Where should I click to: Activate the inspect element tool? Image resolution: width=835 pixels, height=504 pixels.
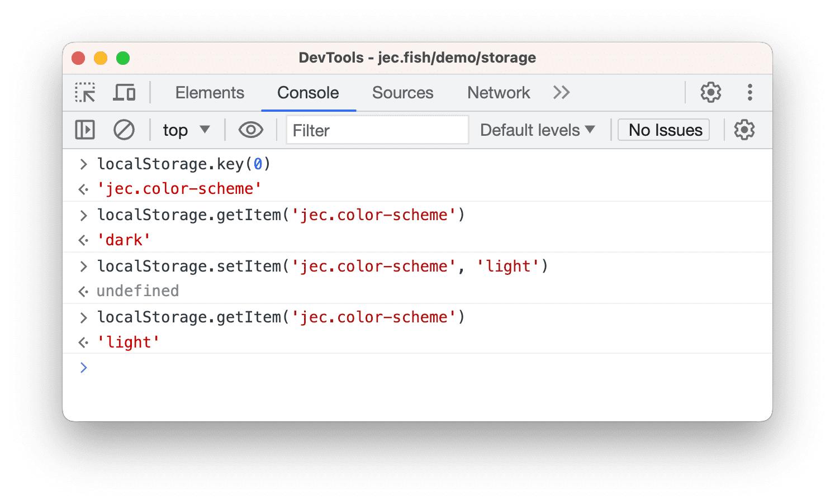click(x=84, y=92)
